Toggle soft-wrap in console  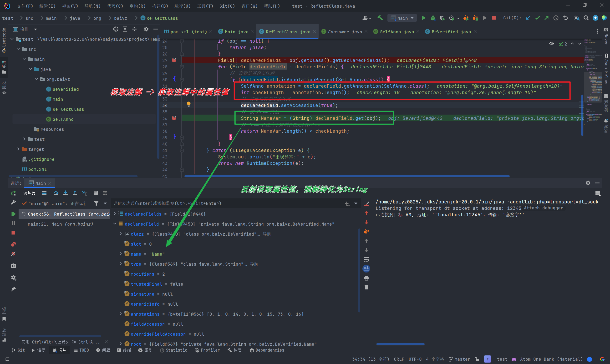click(366, 259)
